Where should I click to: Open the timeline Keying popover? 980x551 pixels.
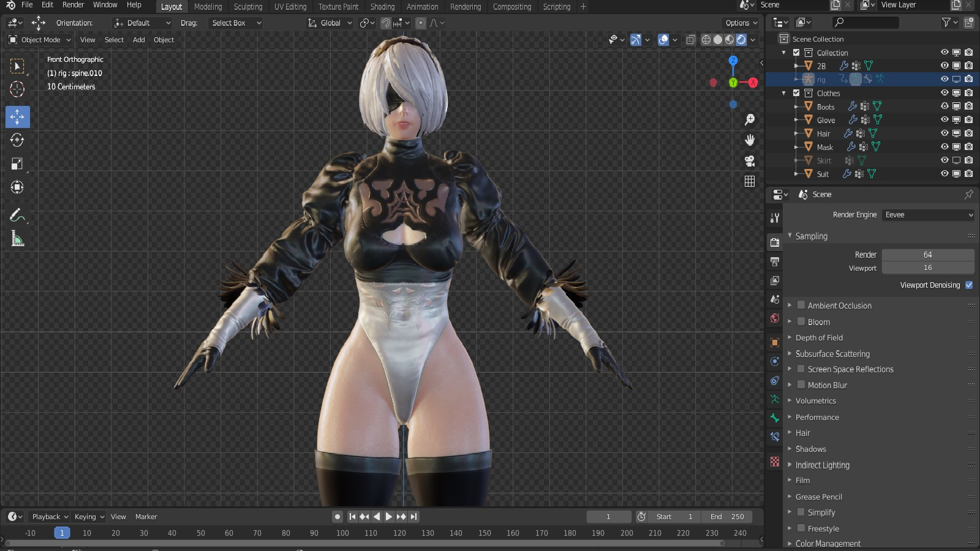coord(89,517)
